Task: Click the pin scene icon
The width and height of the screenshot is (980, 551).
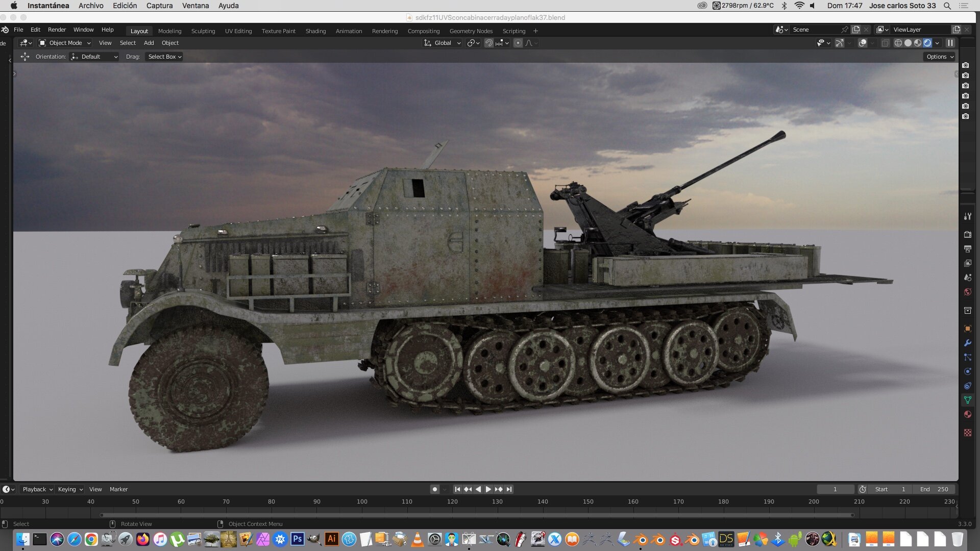Action: (845, 30)
